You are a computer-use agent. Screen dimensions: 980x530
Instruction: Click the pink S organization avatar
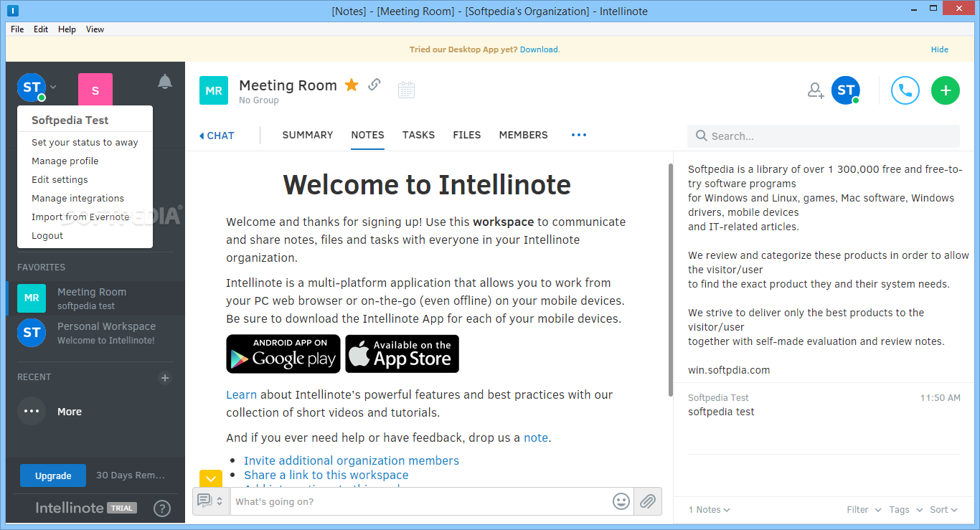(95, 90)
